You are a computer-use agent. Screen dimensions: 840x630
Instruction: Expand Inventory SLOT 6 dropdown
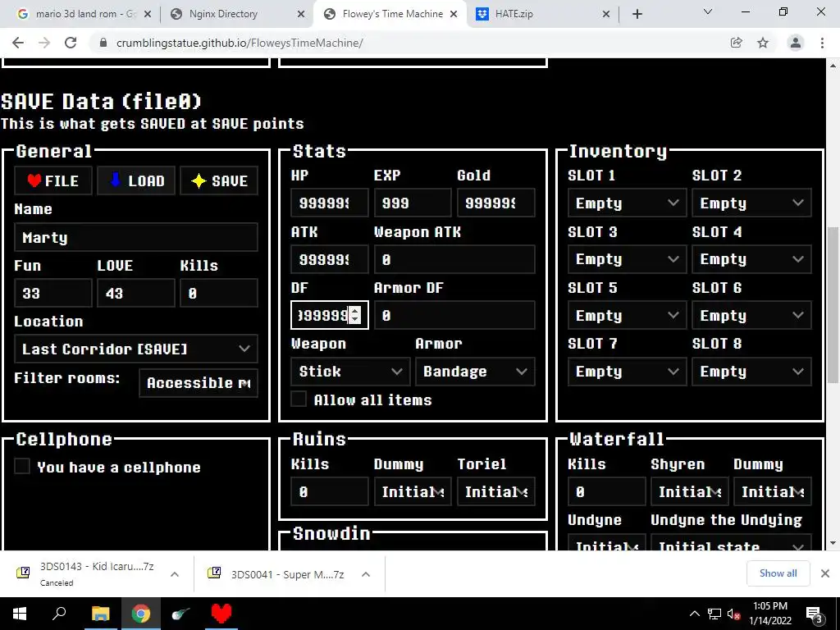tap(751, 316)
